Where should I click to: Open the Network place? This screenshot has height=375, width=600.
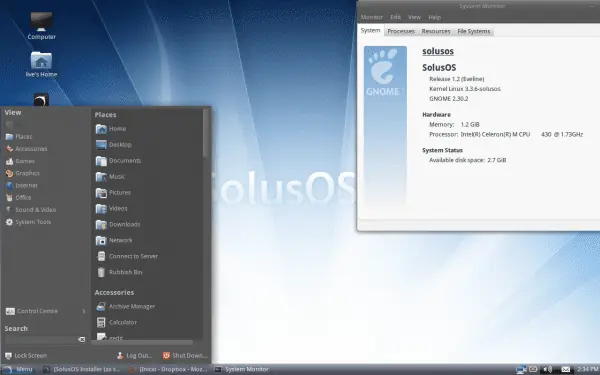[114, 240]
